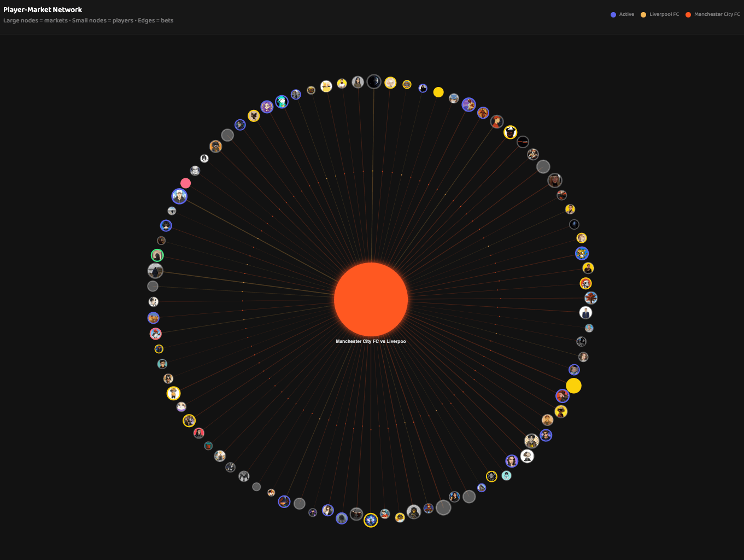Click the suited man avatar on white background

[585, 313]
